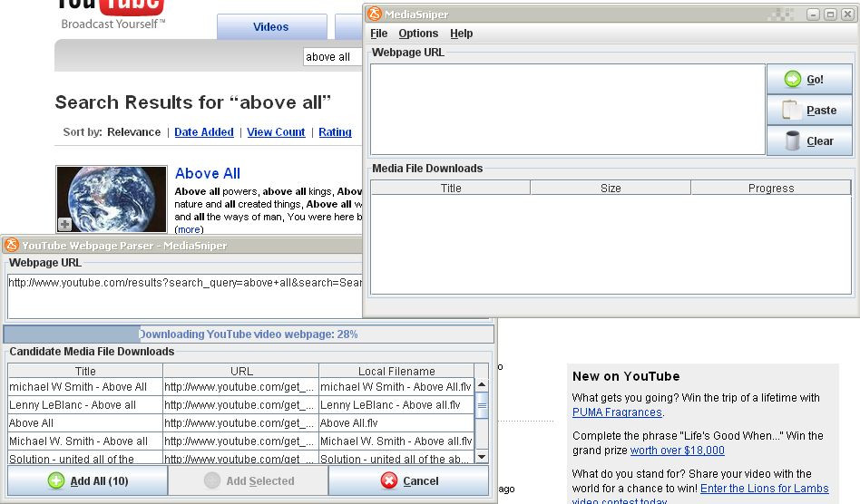The height and width of the screenshot is (504, 860).
Task: Minimize the MediaSniper window
Action: pos(814,15)
